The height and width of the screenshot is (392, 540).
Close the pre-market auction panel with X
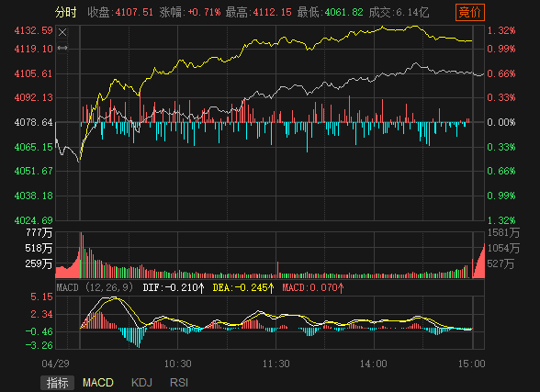tap(62, 33)
